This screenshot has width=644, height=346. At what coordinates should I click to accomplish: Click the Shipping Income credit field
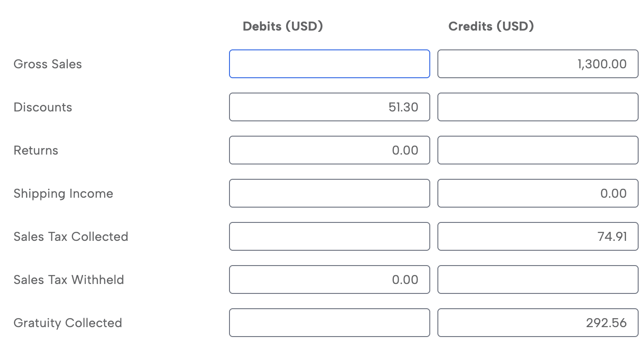pyautogui.click(x=538, y=193)
